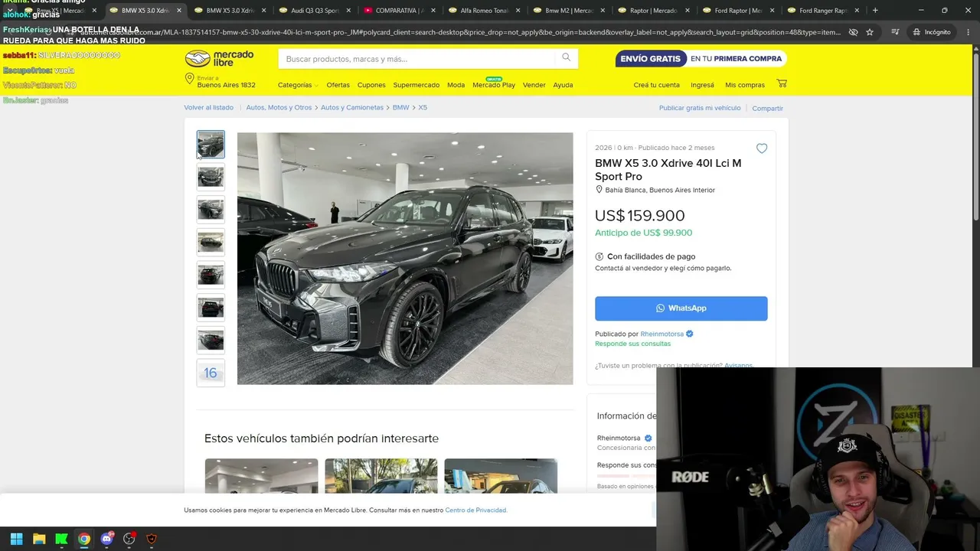Image resolution: width=980 pixels, height=551 pixels.
Task: Open the Centro de Privacidad link
Action: [x=475, y=510]
